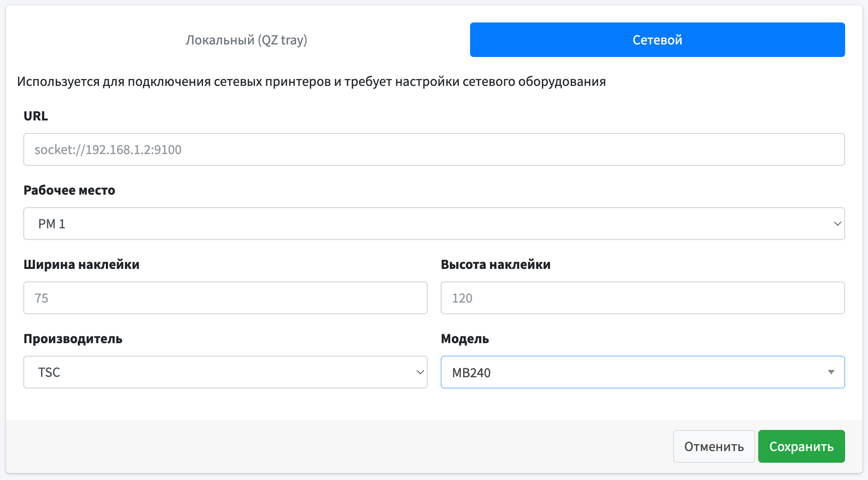Open the 'Производитель' dropdown showing TSC

pos(225,372)
